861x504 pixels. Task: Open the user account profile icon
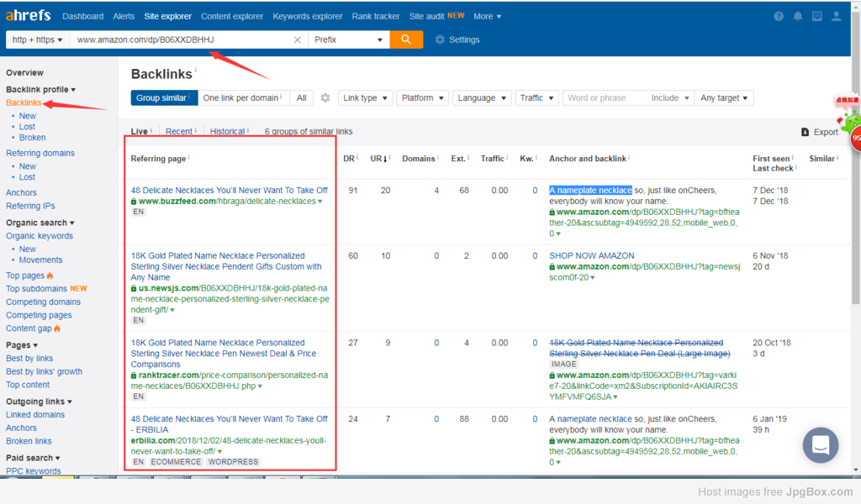[x=837, y=17]
